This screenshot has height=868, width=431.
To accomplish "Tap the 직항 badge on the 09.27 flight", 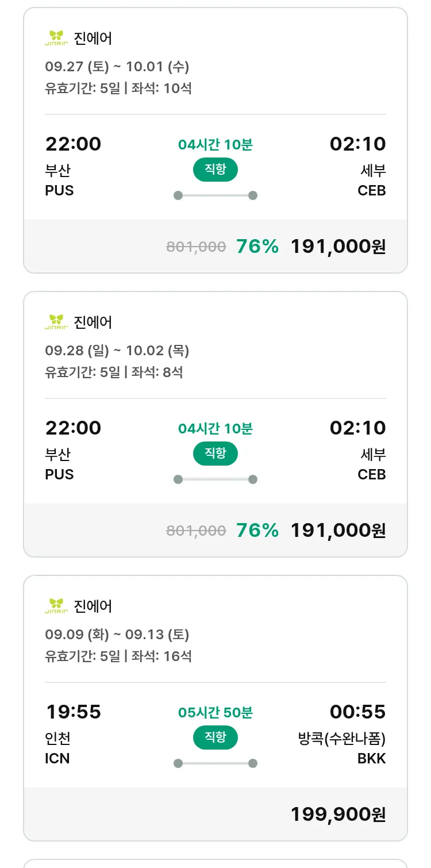I will point(215,170).
